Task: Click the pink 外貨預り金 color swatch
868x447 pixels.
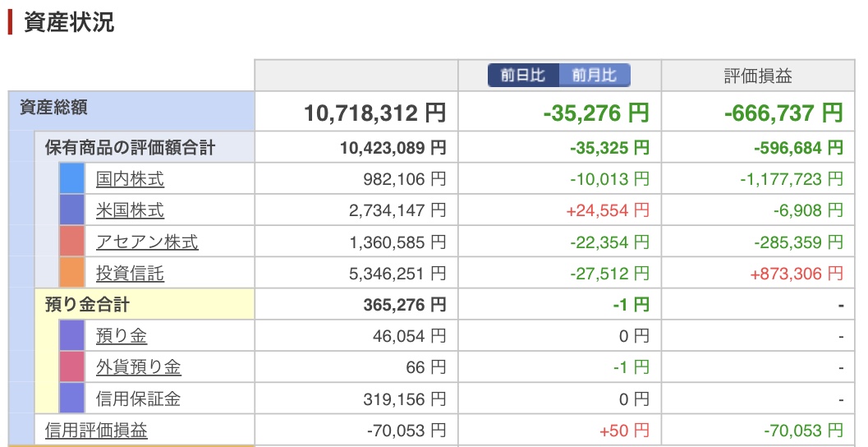Action: [72, 366]
